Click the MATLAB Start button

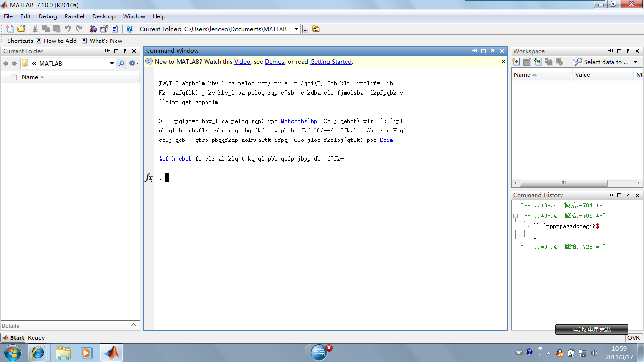click(x=13, y=337)
